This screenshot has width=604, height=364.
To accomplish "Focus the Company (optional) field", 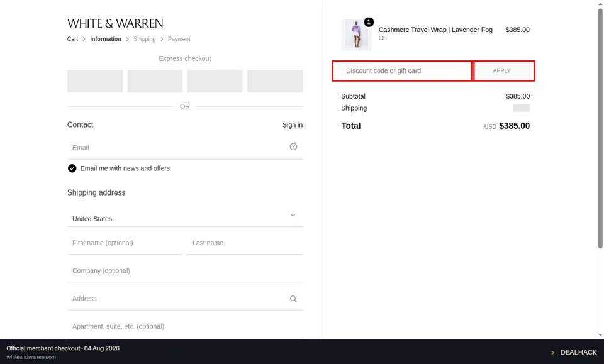I will pyautogui.click(x=185, y=271).
